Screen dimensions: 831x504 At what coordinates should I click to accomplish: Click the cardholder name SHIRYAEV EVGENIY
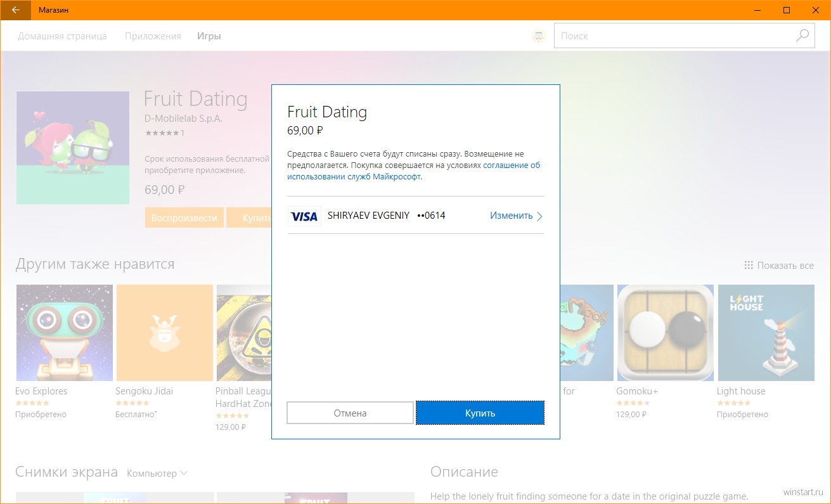368,216
